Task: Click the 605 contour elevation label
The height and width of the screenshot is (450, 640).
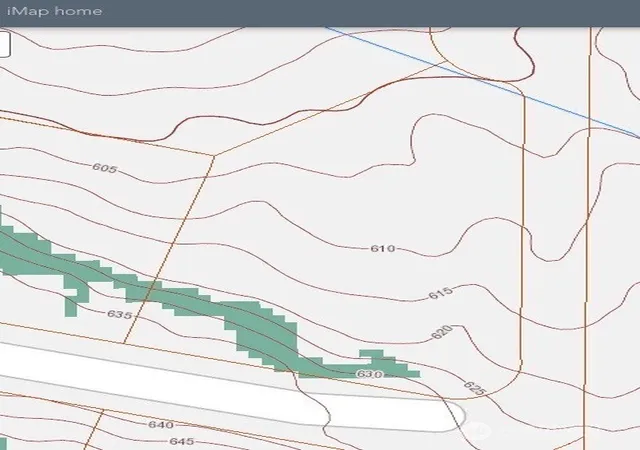Action: (105, 168)
